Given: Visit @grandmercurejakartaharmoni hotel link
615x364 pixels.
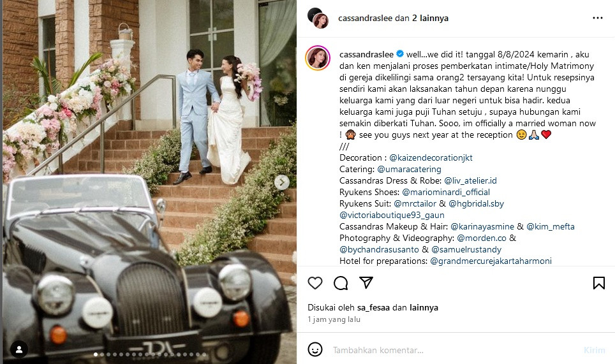Looking at the screenshot, I should [x=491, y=261].
